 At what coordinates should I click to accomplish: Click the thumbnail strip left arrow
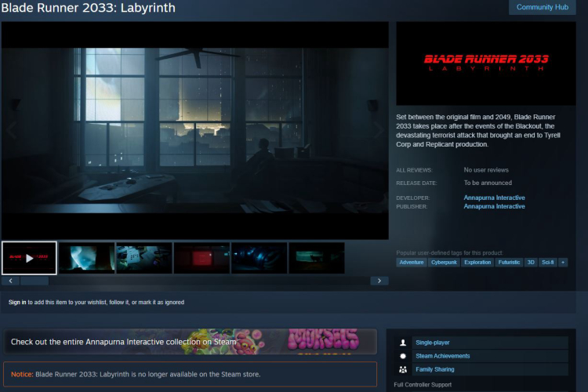pos(10,281)
